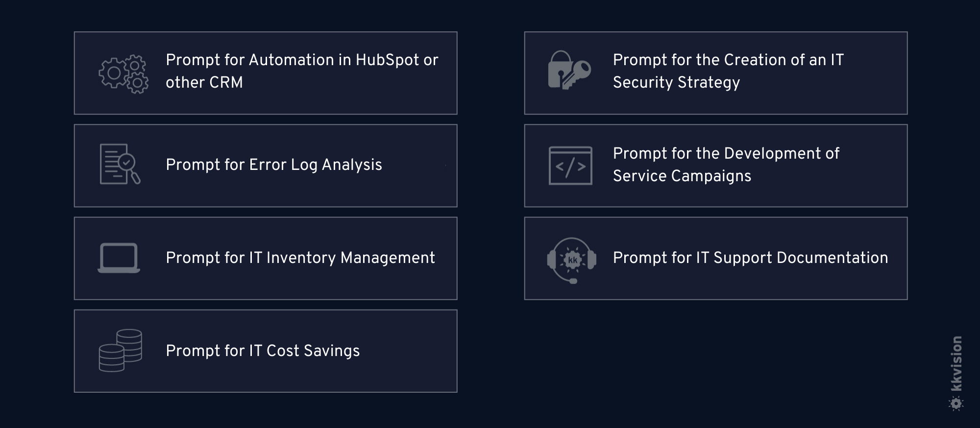Viewport: 980px width, 428px height.
Task: Click the kkvision vertical brand text
Action: [956, 363]
